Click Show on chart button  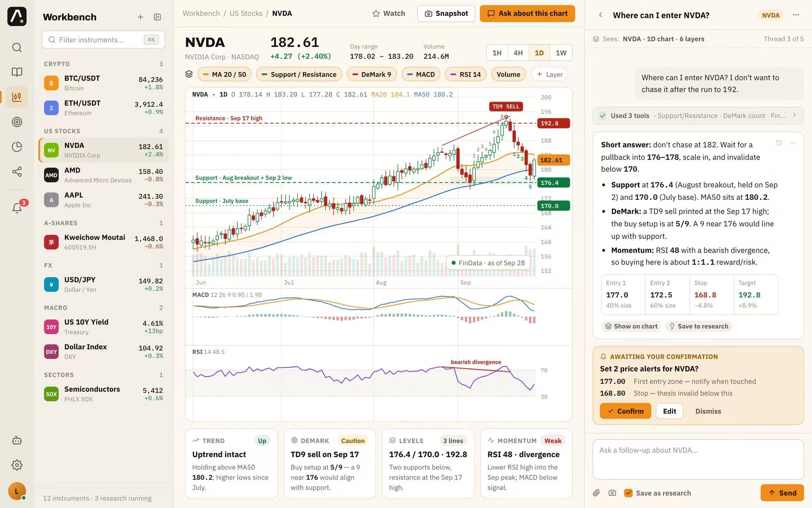tap(631, 326)
